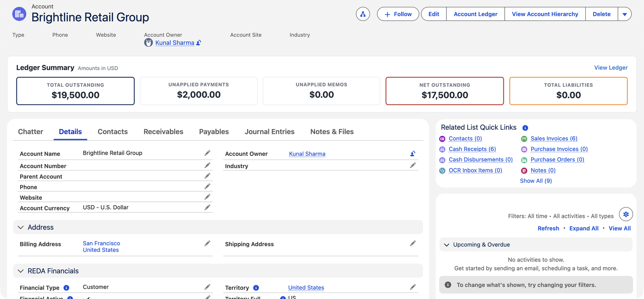Edit Parent Account via pencil icon
644x299 pixels.
pyautogui.click(x=207, y=176)
